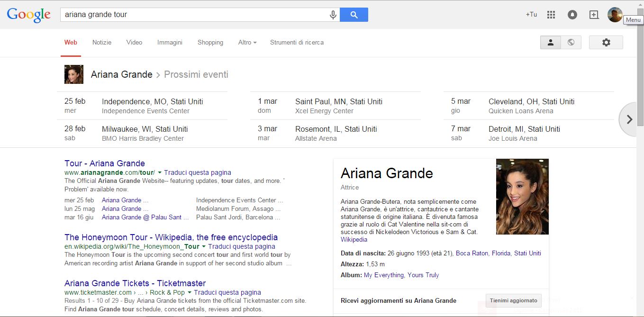Open Ariana Grande knowledge panel photo
This screenshot has height=317, width=644.
[x=522, y=197]
